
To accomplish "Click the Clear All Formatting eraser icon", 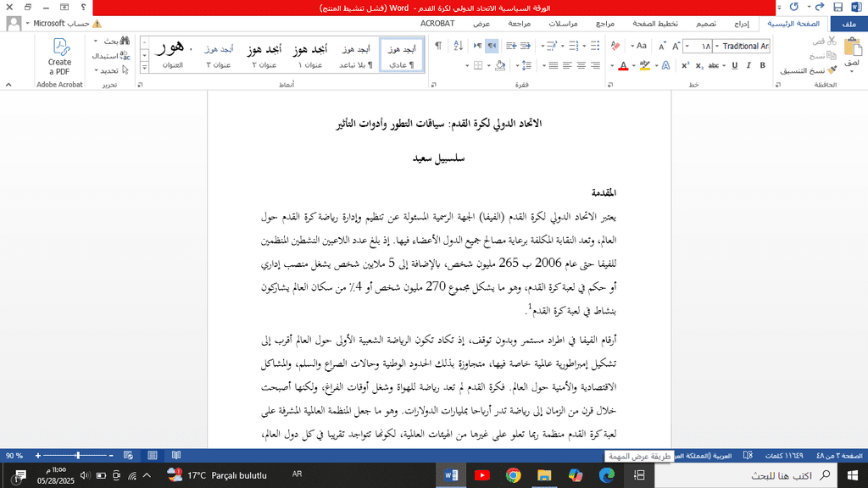I will [615, 46].
